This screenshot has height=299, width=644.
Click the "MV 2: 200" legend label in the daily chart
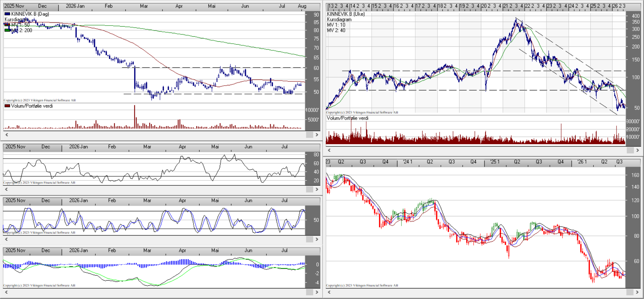pos(22,30)
